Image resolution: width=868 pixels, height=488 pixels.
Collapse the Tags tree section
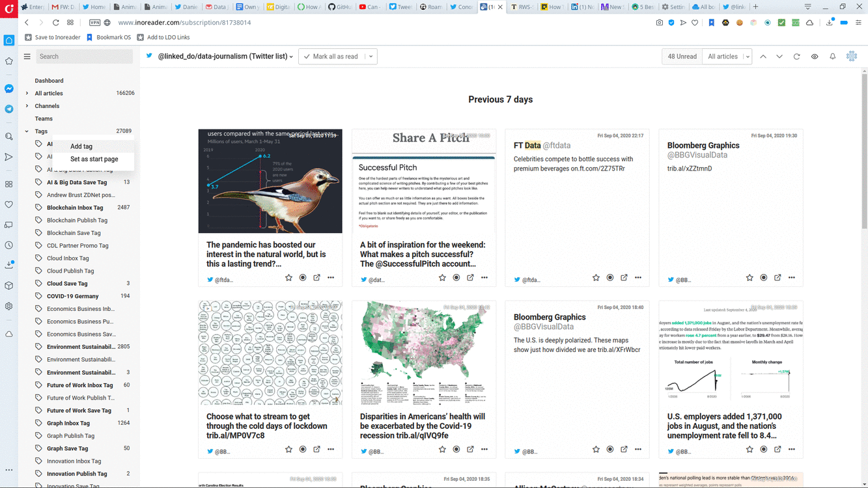pyautogui.click(x=27, y=131)
